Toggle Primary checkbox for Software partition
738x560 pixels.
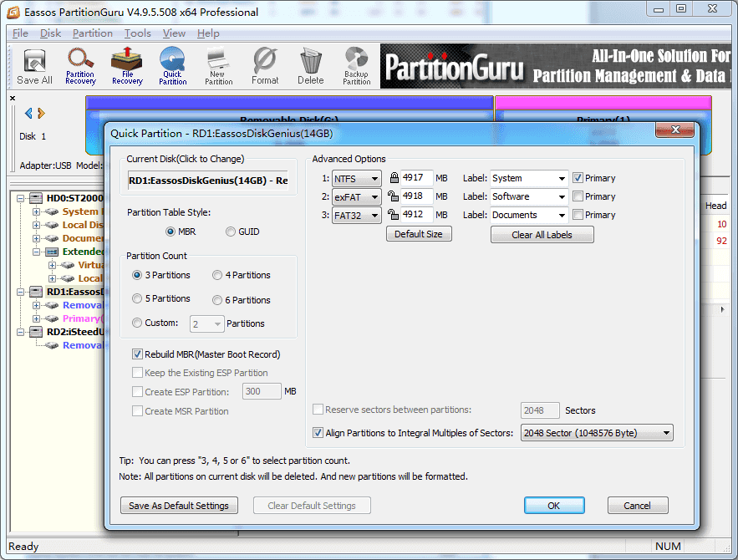(578, 196)
